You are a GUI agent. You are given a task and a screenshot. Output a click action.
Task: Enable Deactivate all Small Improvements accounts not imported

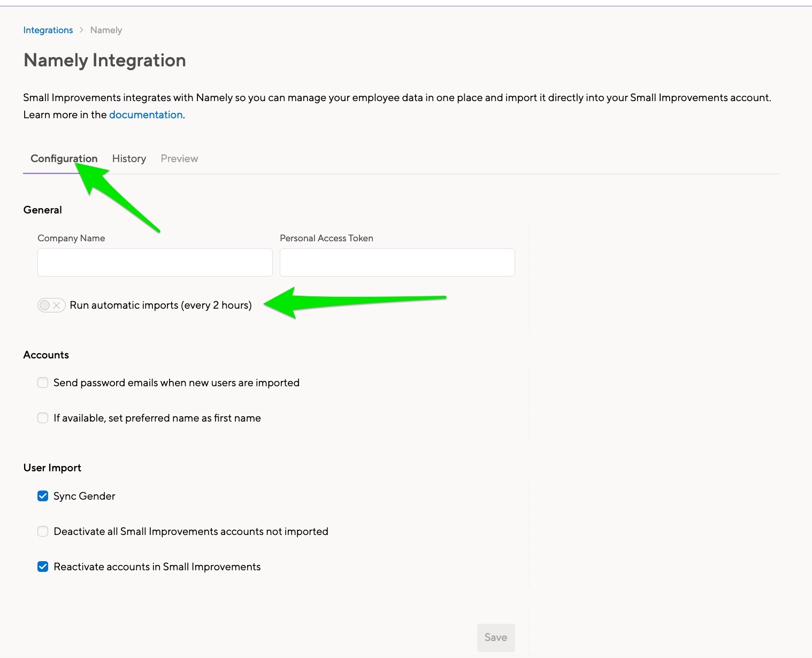coord(43,531)
